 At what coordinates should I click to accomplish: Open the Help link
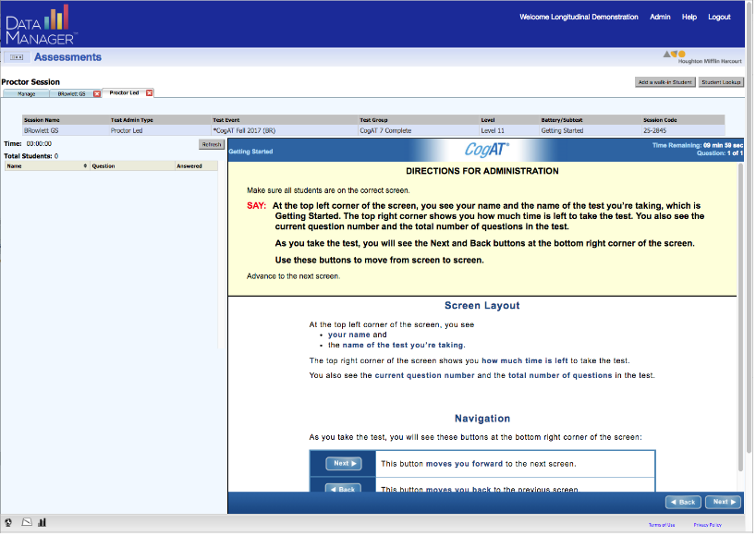click(690, 17)
